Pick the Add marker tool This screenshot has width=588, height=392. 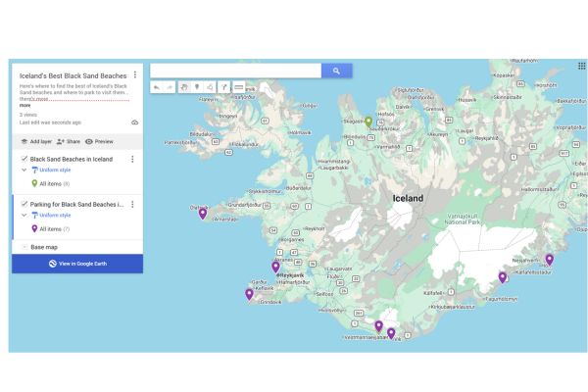197,87
